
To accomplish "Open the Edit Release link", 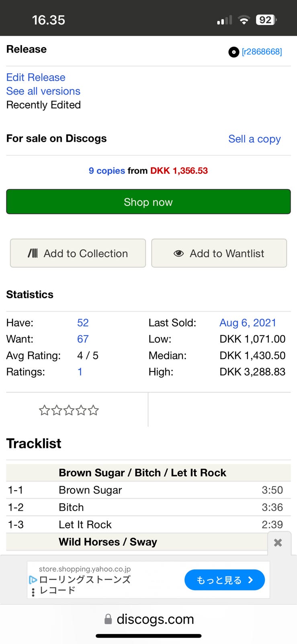I will (x=36, y=77).
